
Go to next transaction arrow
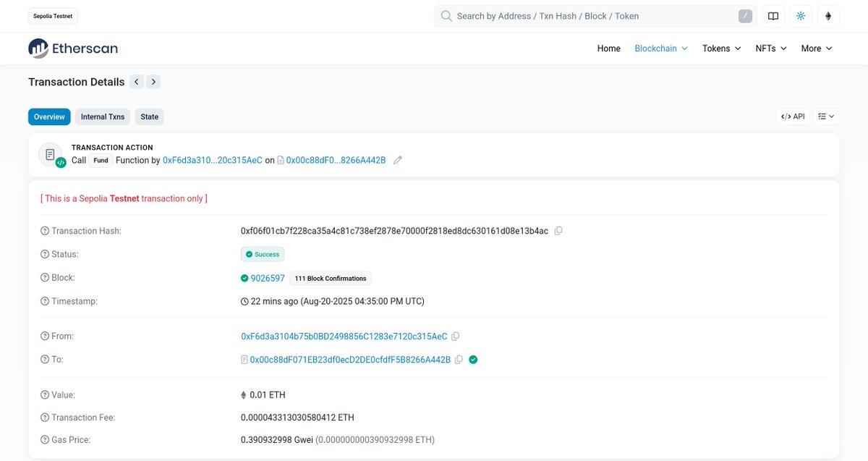pos(153,82)
